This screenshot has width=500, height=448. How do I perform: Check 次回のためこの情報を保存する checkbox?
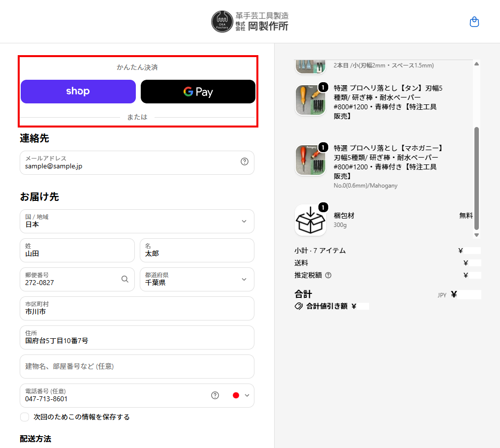pyautogui.click(x=25, y=417)
